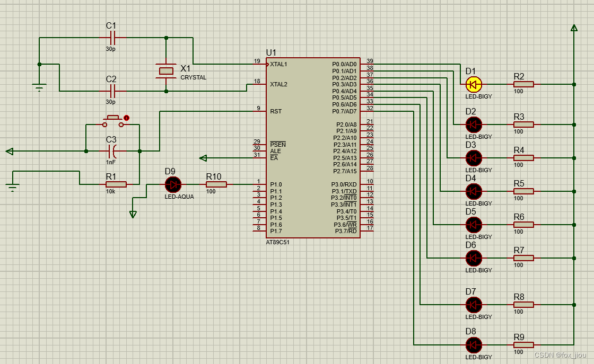Select the D8 LED symbol
594x364 pixels.
click(473, 345)
